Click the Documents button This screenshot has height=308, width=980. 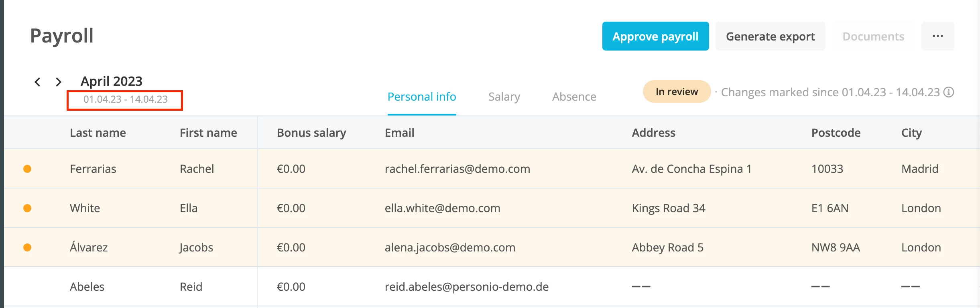click(x=873, y=36)
